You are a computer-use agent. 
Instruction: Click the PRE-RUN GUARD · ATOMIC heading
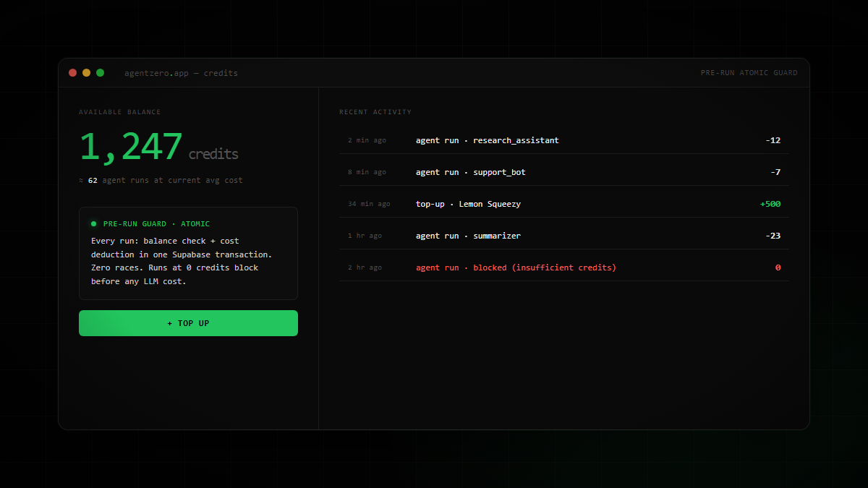(x=156, y=224)
